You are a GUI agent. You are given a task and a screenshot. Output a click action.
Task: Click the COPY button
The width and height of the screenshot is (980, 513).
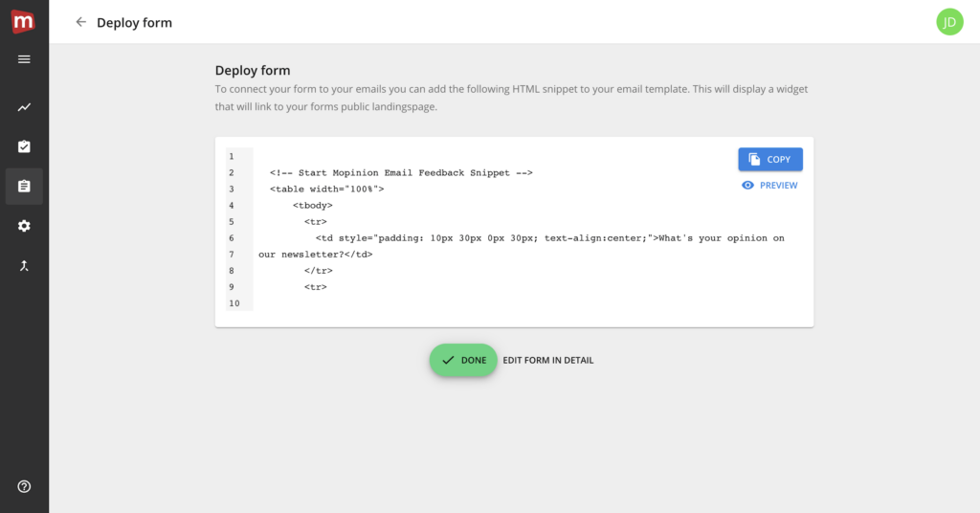[770, 159]
